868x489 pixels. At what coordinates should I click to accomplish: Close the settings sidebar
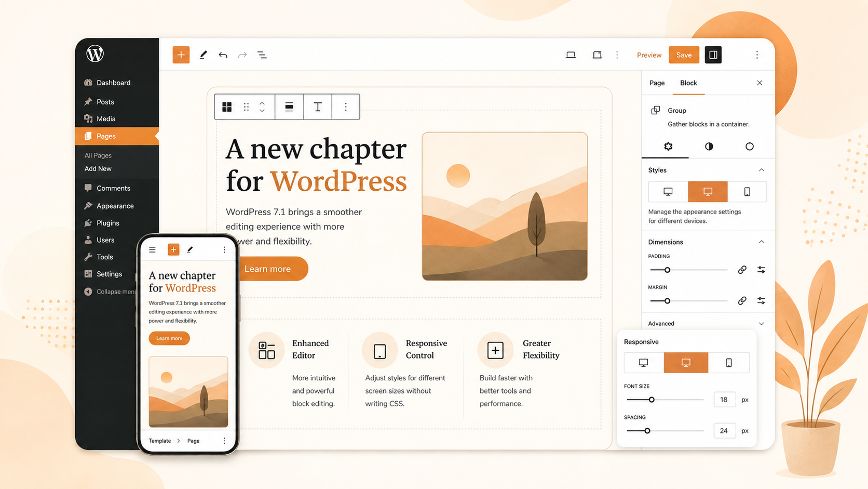pos(759,83)
